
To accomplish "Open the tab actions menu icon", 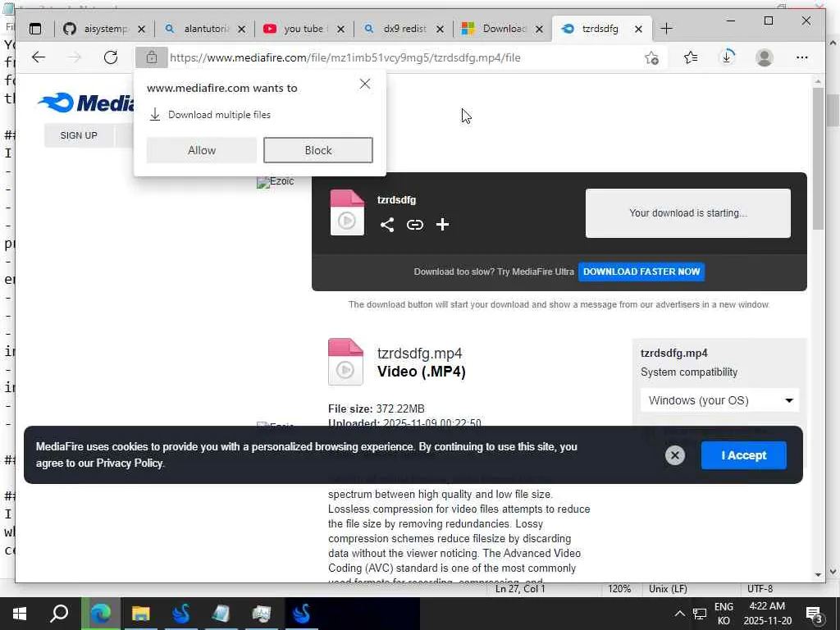I will click(35, 29).
